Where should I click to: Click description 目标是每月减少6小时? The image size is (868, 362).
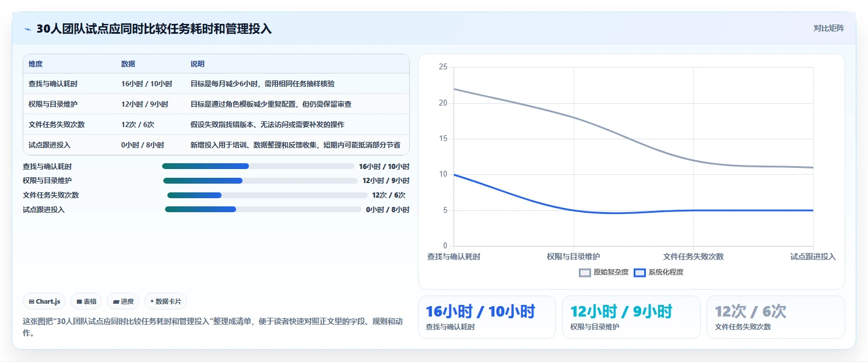pos(263,84)
